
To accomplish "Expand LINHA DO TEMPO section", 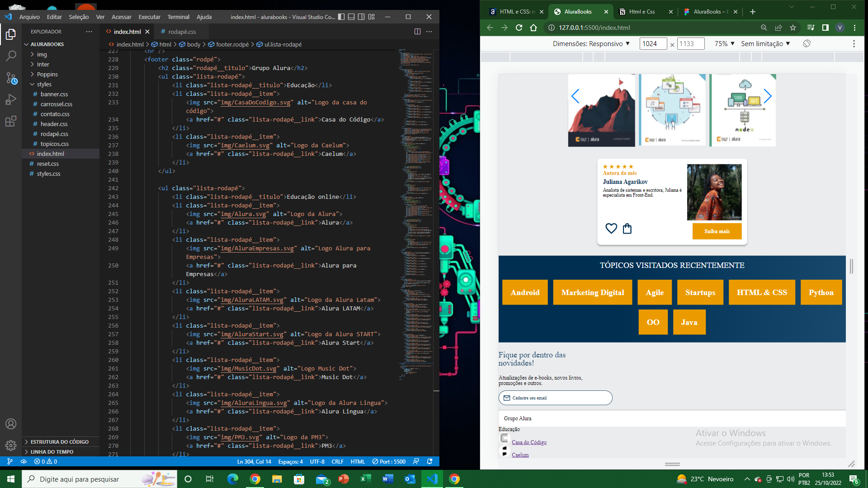I will [61, 452].
